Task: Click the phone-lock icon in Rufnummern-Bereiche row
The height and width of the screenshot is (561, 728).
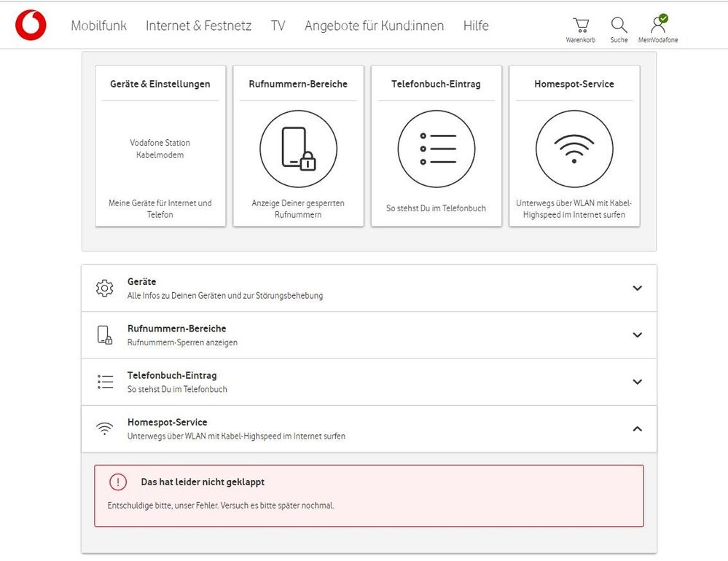Action: tap(104, 335)
